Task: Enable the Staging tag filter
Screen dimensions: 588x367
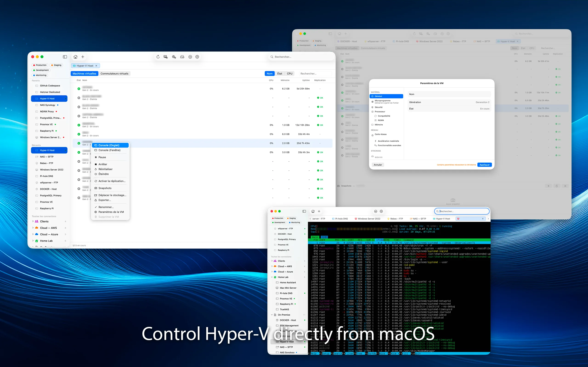Action: (56, 65)
